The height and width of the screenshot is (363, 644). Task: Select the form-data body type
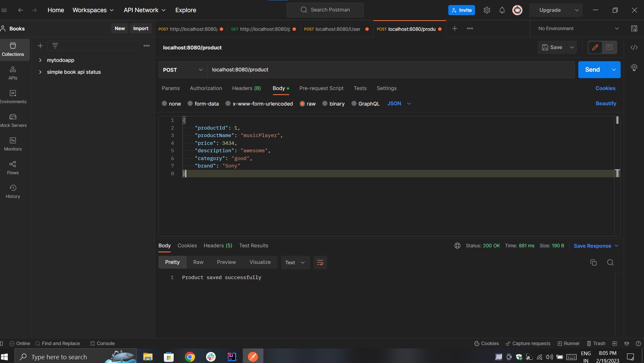pos(203,104)
